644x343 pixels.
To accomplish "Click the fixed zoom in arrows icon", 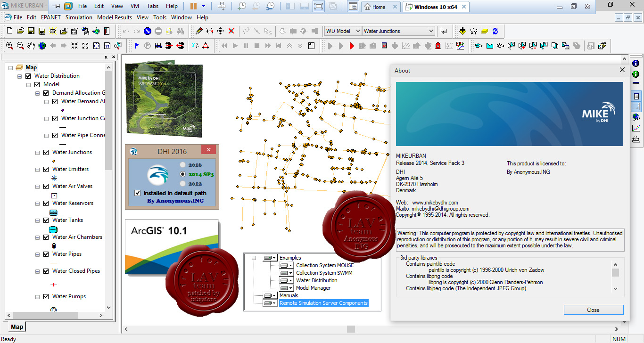I will (x=74, y=46).
